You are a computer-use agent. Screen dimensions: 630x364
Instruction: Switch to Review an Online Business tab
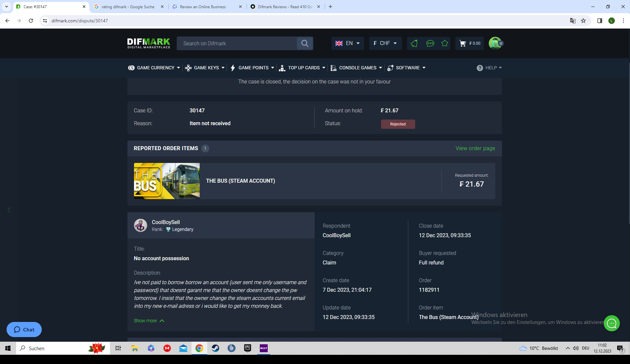click(203, 7)
